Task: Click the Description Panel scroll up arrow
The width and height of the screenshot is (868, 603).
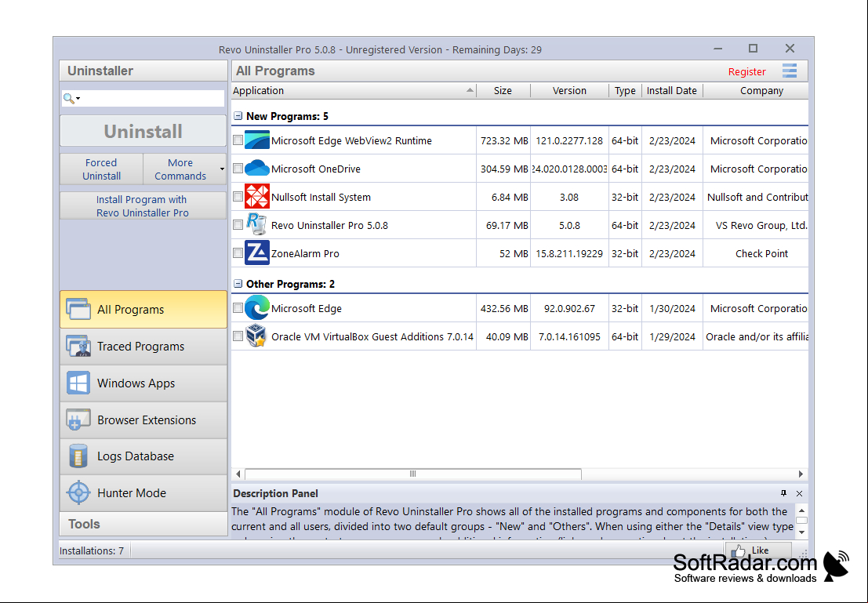Action: [801, 510]
